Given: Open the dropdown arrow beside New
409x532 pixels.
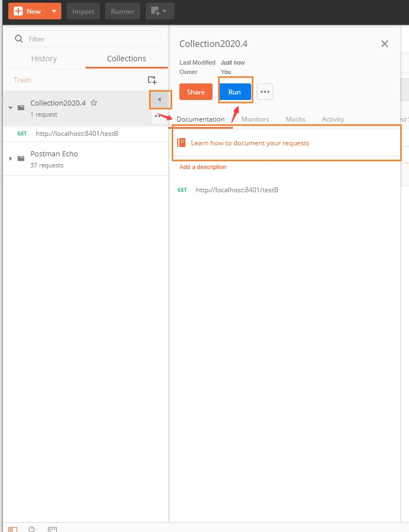Looking at the screenshot, I should click(54, 11).
